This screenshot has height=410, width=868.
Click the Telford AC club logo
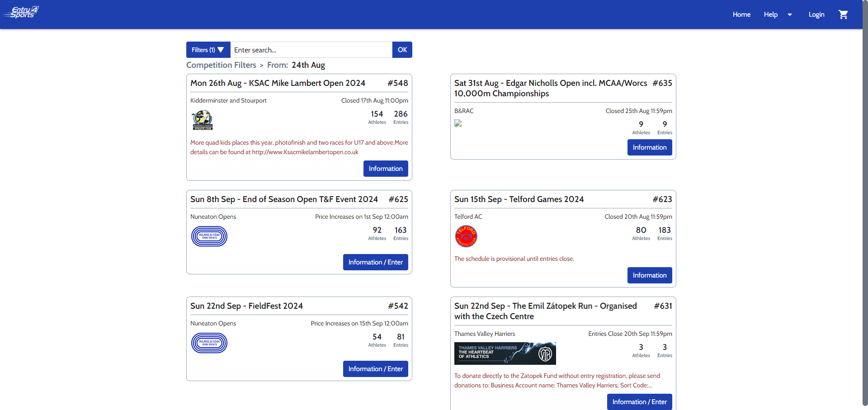coord(466,236)
